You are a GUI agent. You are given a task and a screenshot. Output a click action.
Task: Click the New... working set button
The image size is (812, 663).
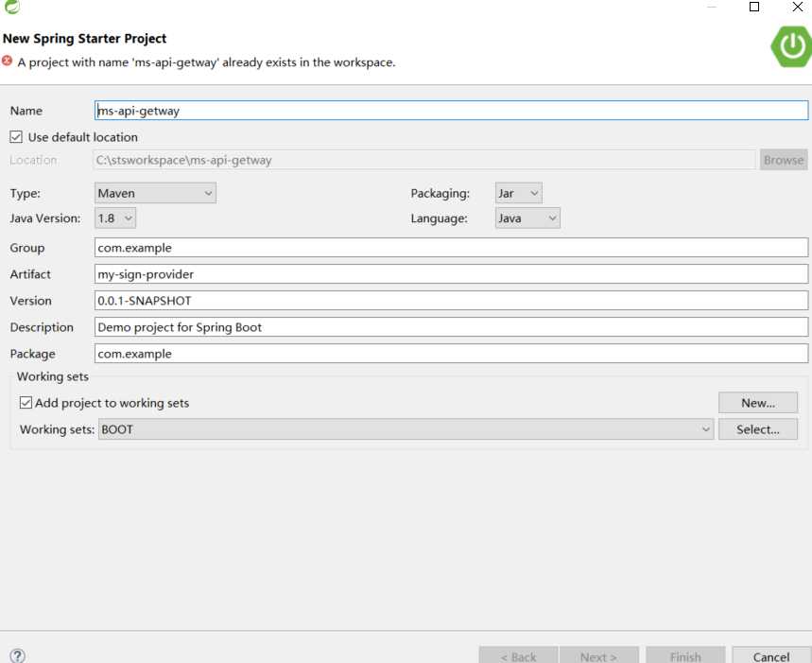coord(758,403)
